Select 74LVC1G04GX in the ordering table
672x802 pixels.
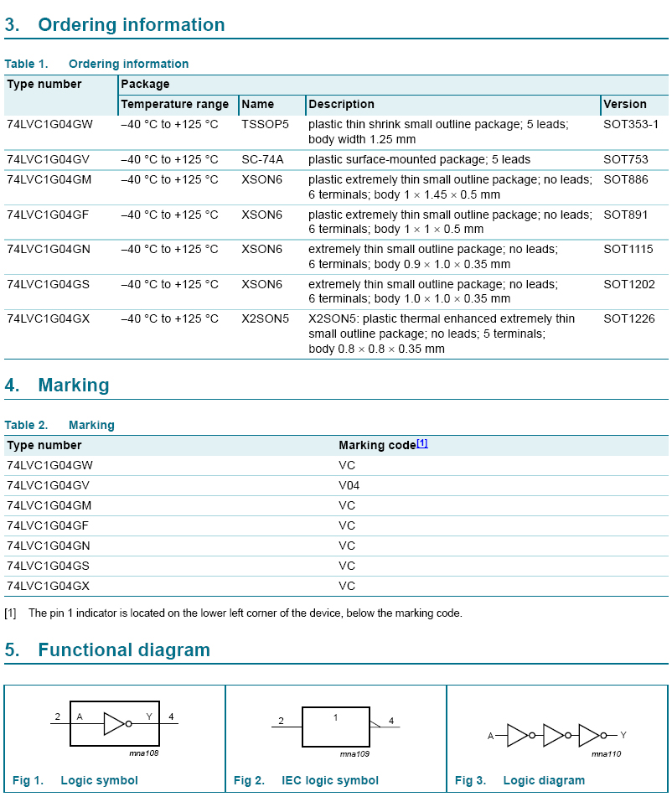(48, 318)
